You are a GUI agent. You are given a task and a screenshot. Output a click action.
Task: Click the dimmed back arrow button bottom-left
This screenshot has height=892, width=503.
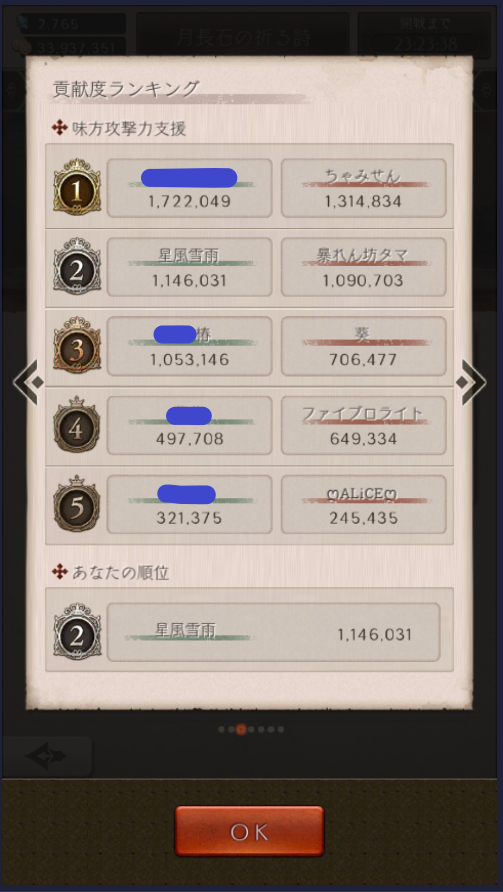click(x=47, y=757)
